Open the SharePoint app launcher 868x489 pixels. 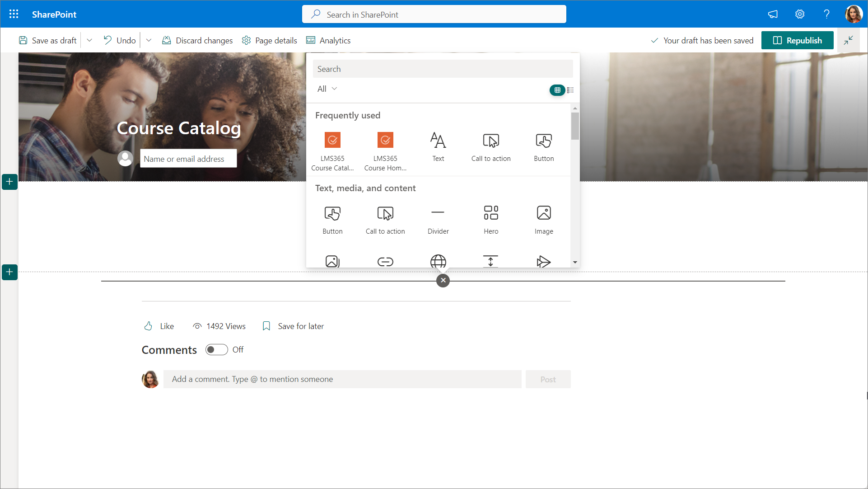tap(14, 14)
